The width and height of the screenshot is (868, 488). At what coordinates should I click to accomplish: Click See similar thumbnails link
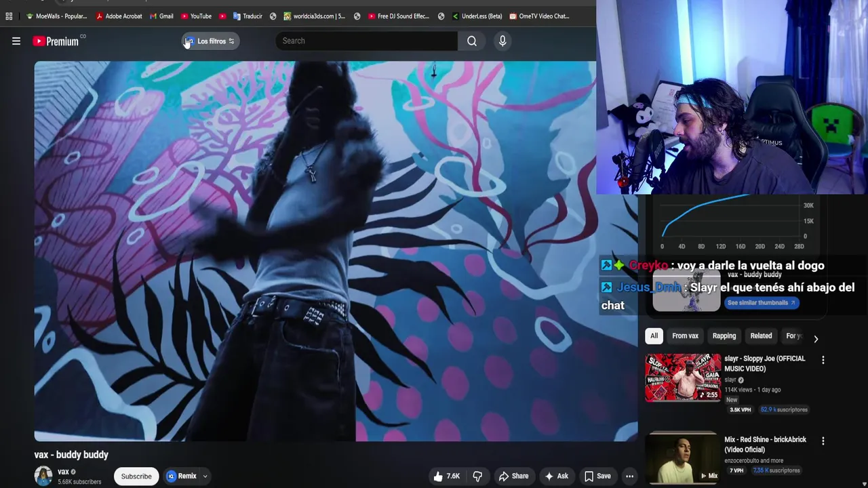761,303
